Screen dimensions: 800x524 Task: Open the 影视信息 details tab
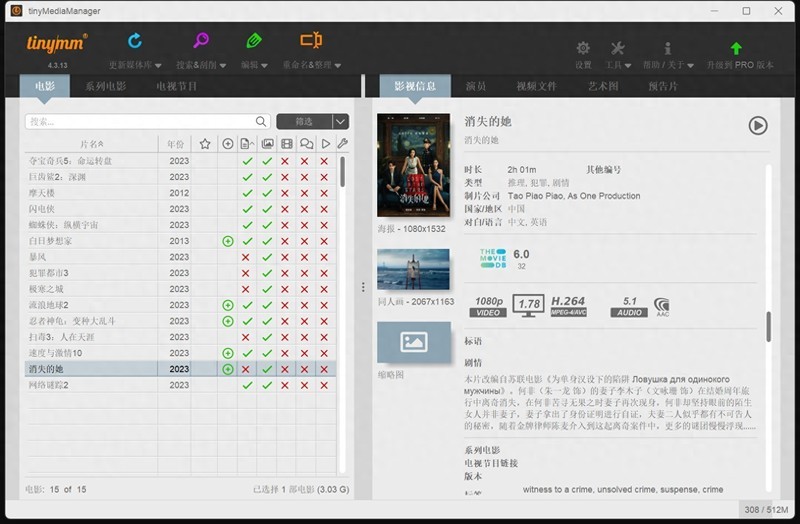[415, 86]
